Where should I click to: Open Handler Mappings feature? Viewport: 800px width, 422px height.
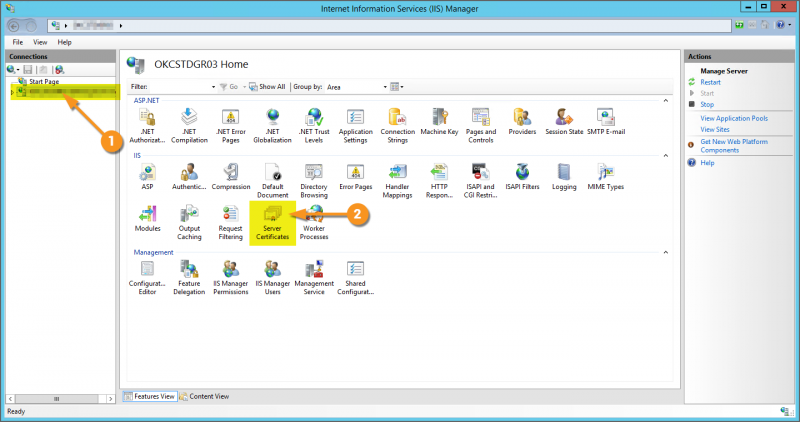point(397,181)
